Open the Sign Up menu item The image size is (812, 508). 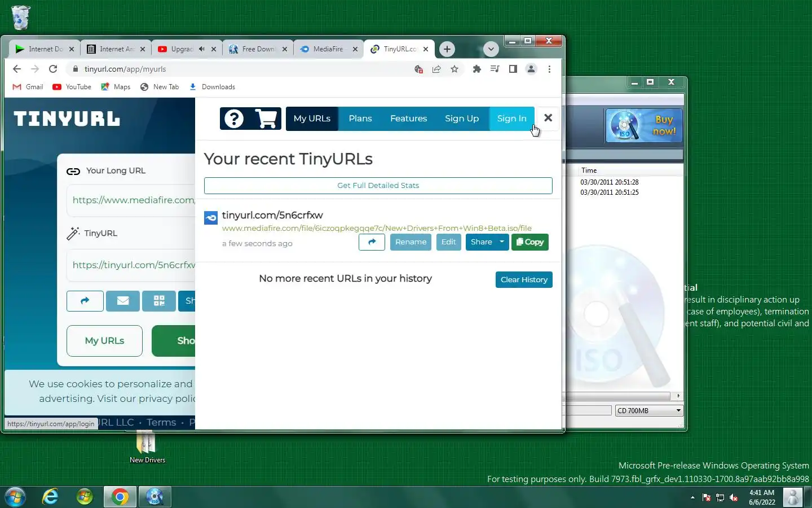pyautogui.click(x=462, y=119)
